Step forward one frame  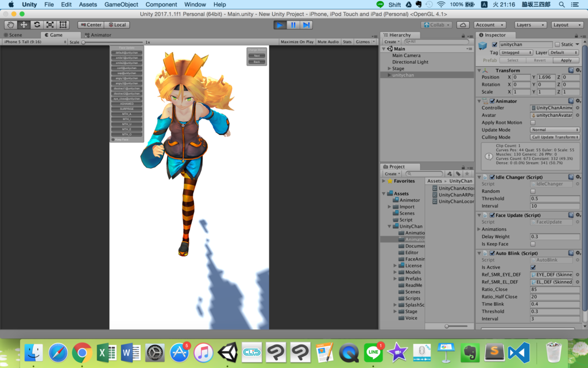pos(306,25)
